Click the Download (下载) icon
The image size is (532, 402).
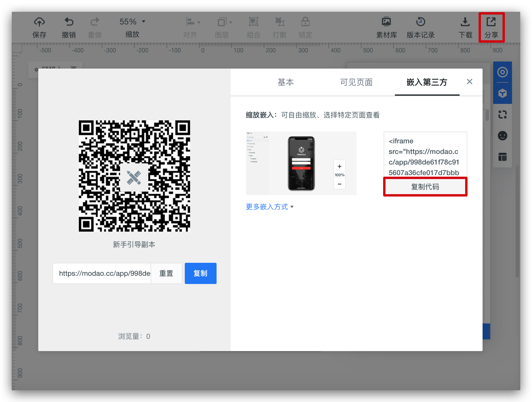pyautogui.click(x=465, y=22)
